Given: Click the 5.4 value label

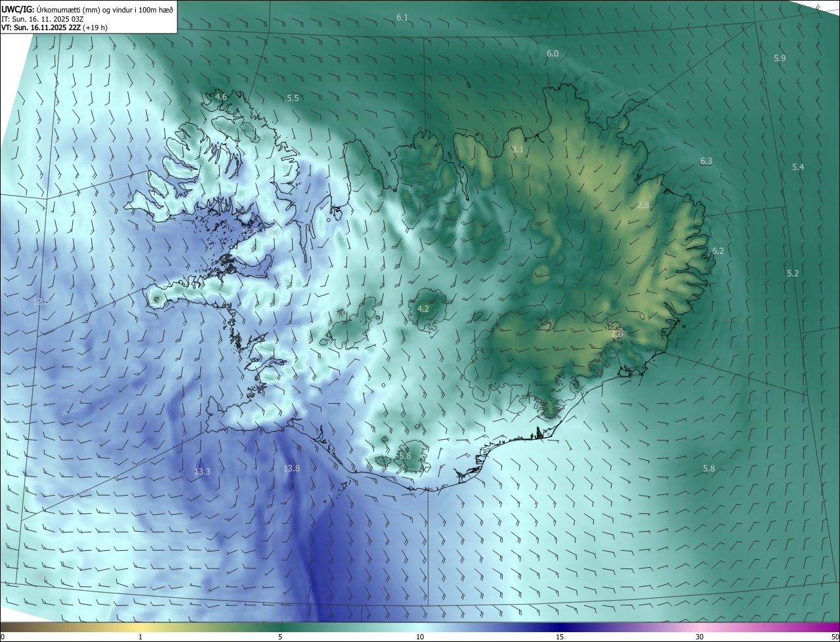Looking at the screenshot, I should tap(798, 167).
